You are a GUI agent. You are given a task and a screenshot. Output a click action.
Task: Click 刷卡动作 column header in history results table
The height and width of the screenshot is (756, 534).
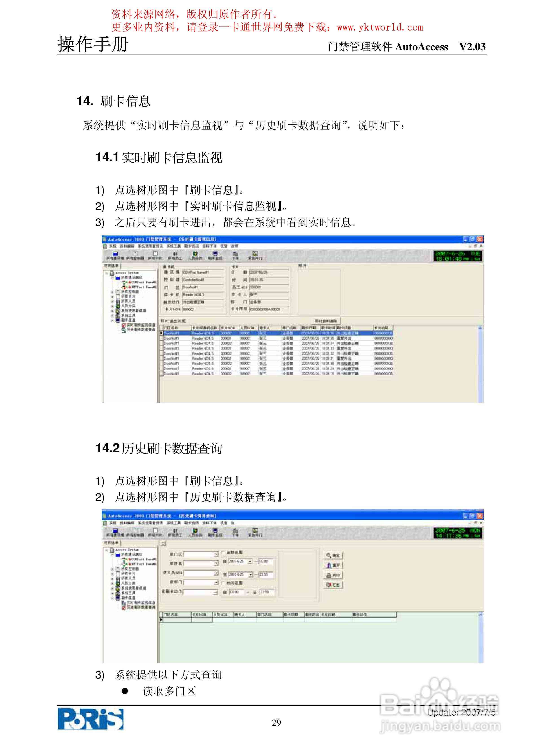pos(374,615)
